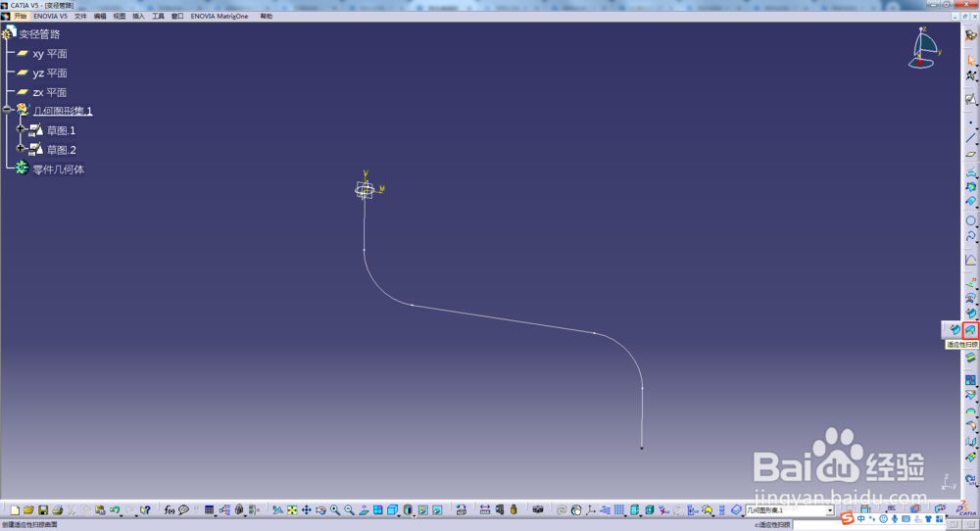
Task: Collapse the 几何图形集.1 tree node
Action: point(8,110)
